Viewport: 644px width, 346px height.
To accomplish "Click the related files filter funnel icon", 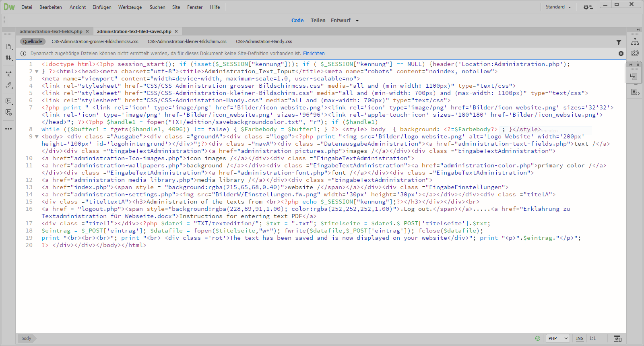I will coord(619,42).
